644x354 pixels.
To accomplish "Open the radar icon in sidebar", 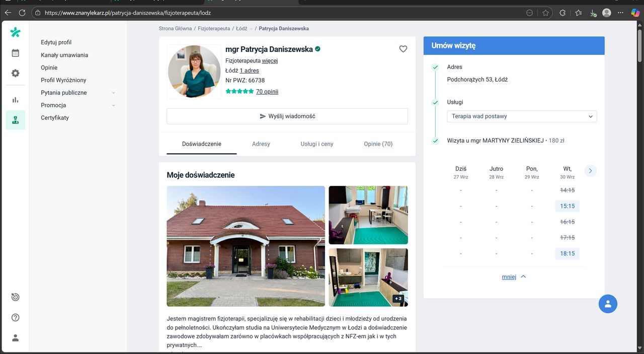I will (x=15, y=298).
